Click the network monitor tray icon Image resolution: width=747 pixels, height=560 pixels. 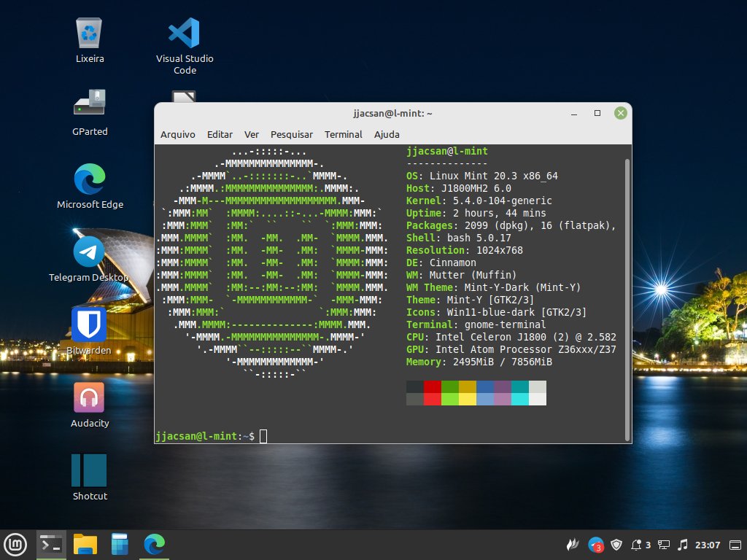[662, 544]
